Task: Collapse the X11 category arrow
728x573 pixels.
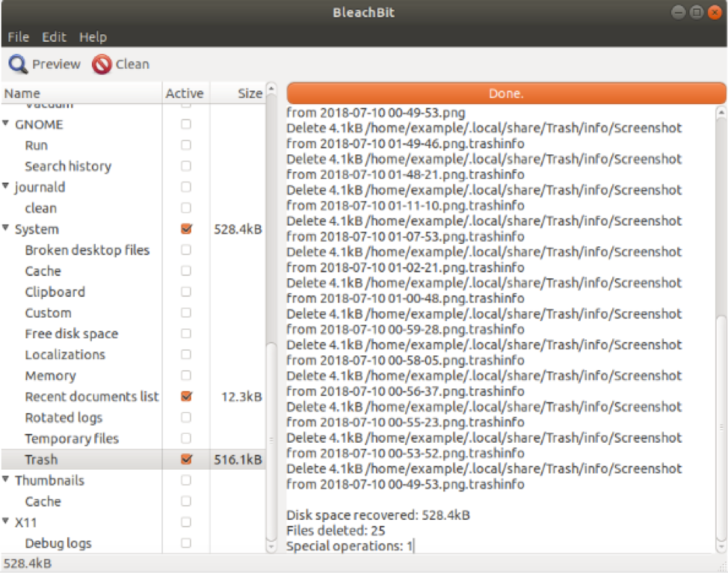Action: pyautogui.click(x=7, y=522)
